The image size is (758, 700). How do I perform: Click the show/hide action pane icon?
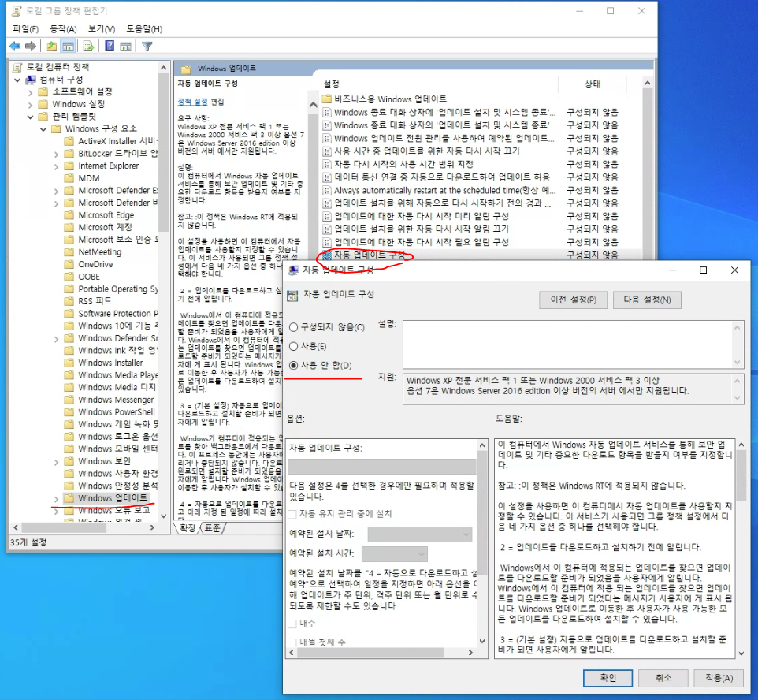pyautogui.click(x=126, y=47)
